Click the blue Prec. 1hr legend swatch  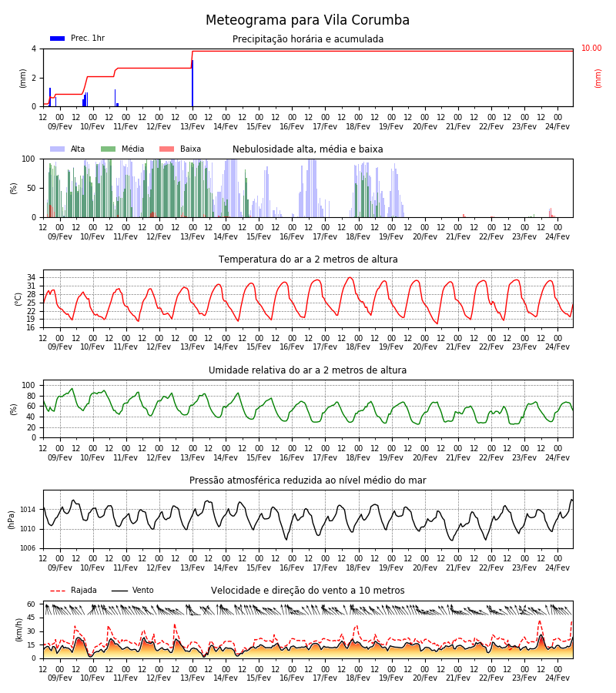click(x=58, y=38)
